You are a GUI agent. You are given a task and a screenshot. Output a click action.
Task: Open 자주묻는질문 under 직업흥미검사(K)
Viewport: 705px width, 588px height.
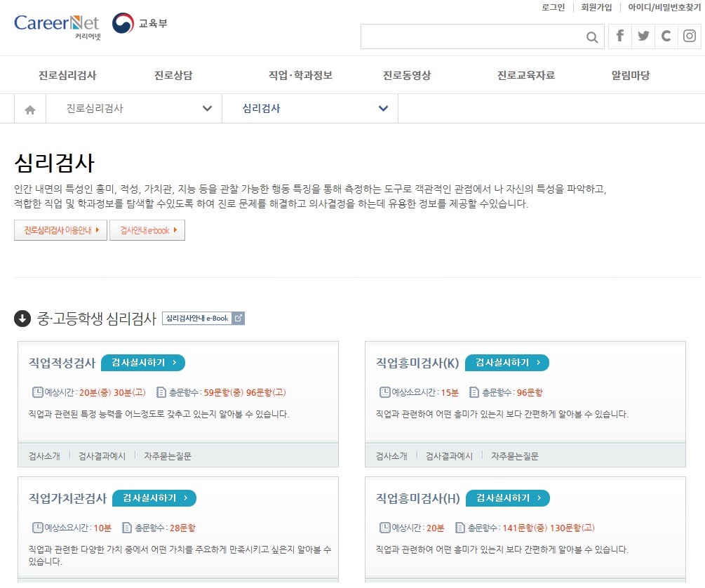point(515,456)
